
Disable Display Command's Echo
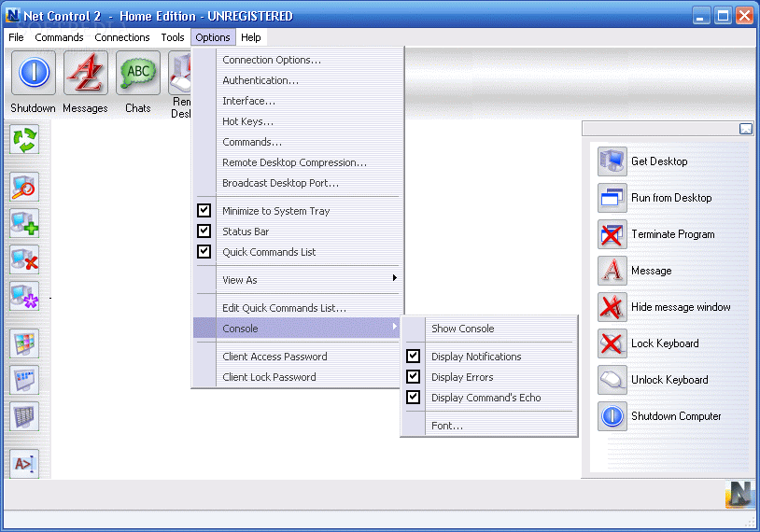click(413, 398)
